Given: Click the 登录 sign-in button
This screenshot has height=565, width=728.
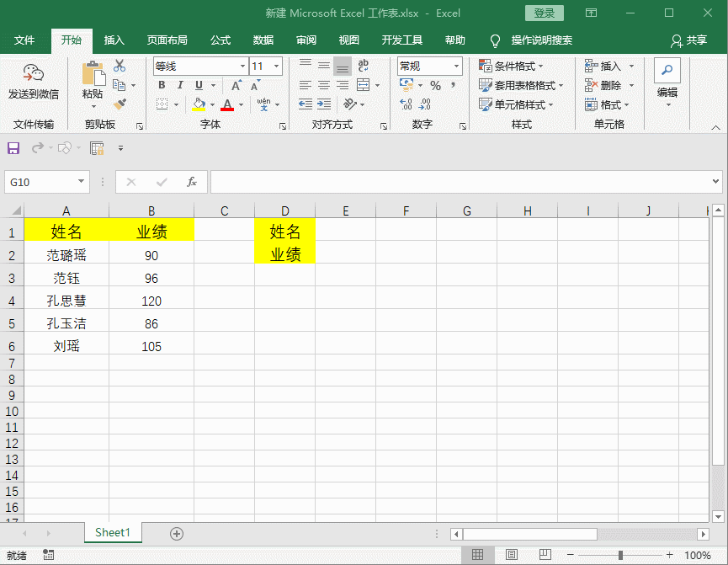Looking at the screenshot, I should tap(545, 13).
